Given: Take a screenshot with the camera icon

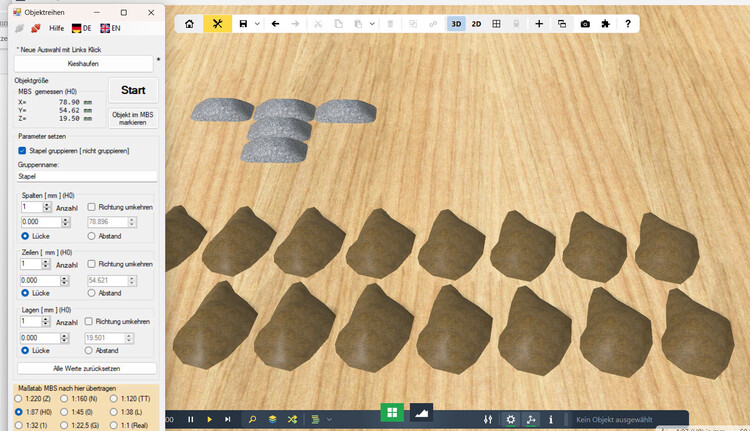Looking at the screenshot, I should click(x=585, y=24).
